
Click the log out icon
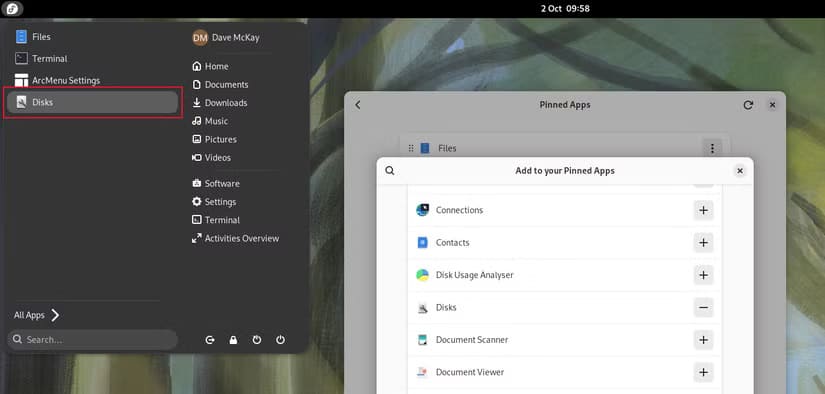pos(210,340)
